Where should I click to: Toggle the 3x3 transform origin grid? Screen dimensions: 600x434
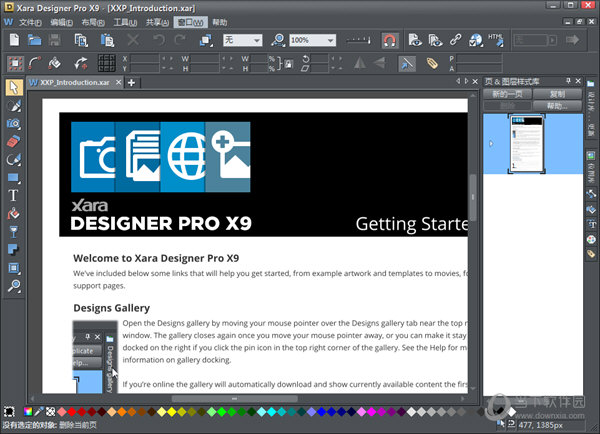[106, 63]
